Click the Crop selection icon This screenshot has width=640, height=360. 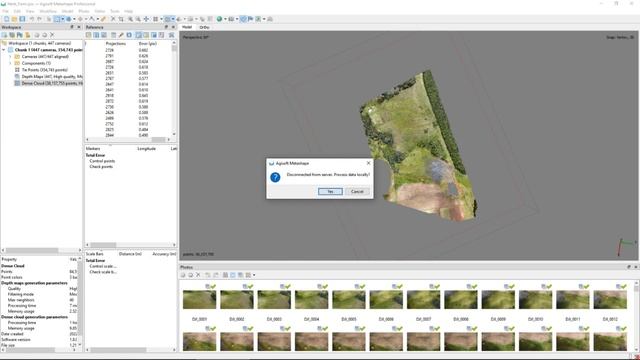(x=121, y=19)
